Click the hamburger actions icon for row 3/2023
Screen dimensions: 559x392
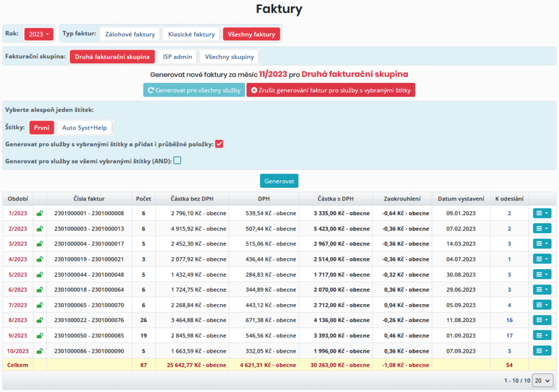tap(539, 243)
